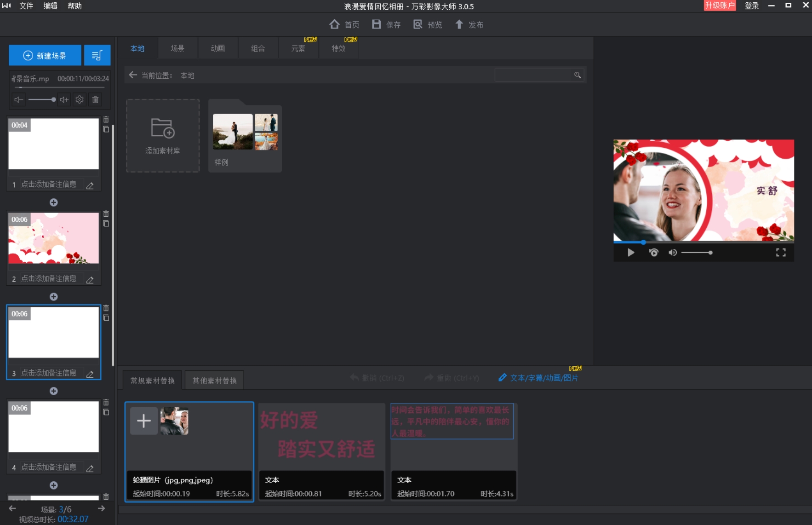Viewport: 812px width, 525px height.
Task: Enter fullscreen preview
Action: (x=781, y=253)
